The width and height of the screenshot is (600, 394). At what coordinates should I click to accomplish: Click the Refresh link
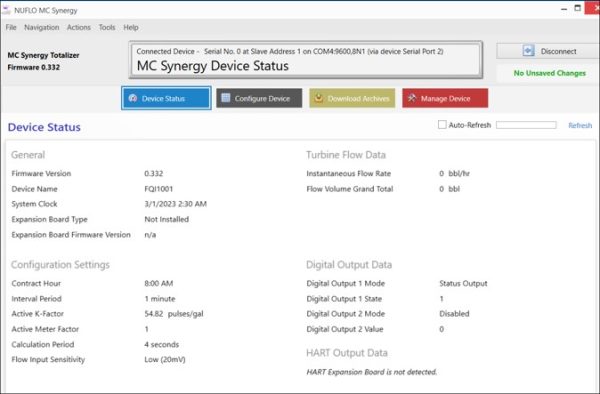coord(580,125)
